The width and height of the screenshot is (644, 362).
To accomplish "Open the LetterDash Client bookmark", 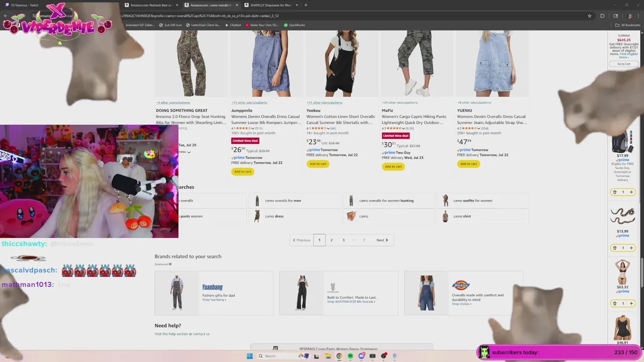I will [x=203, y=25].
